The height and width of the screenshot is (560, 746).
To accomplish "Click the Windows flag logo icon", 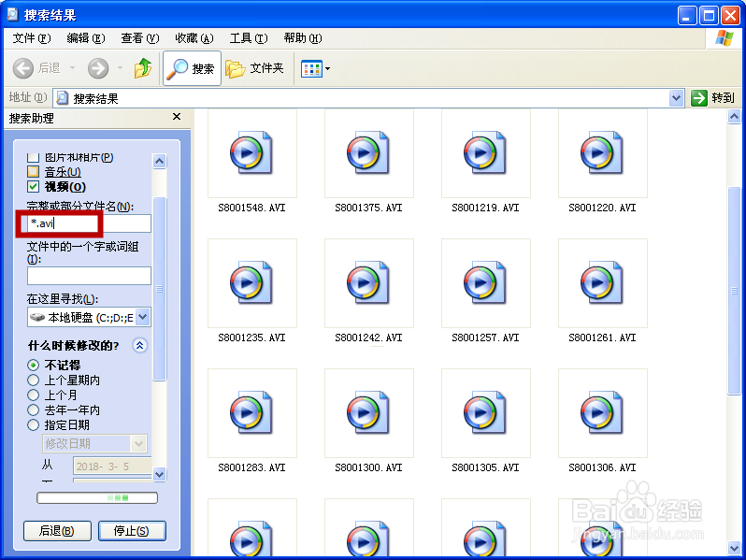I will click(724, 38).
